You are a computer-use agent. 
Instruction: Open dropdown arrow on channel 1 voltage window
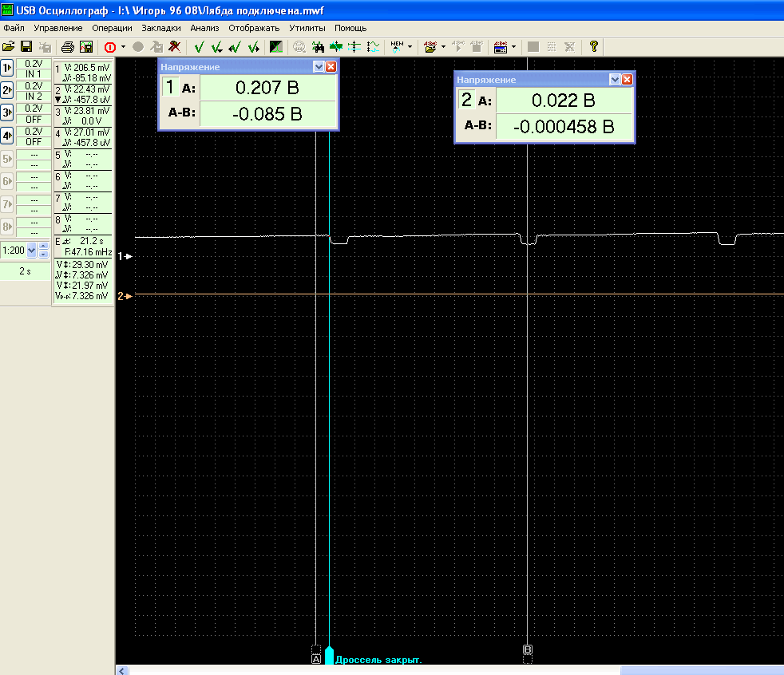coord(319,67)
